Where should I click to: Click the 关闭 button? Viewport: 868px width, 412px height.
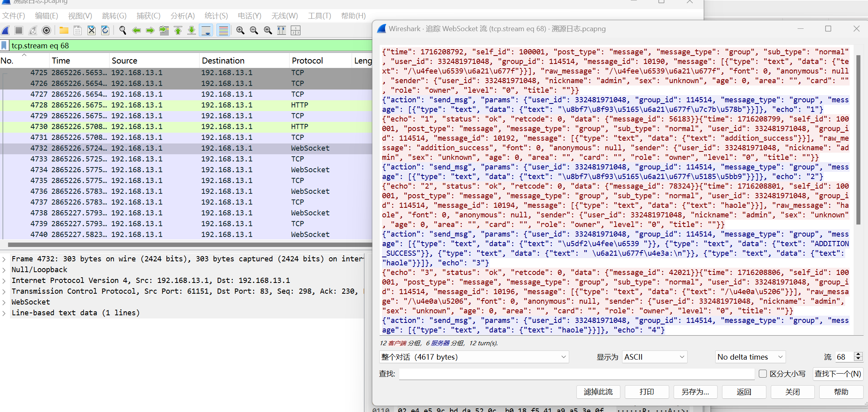click(x=792, y=392)
